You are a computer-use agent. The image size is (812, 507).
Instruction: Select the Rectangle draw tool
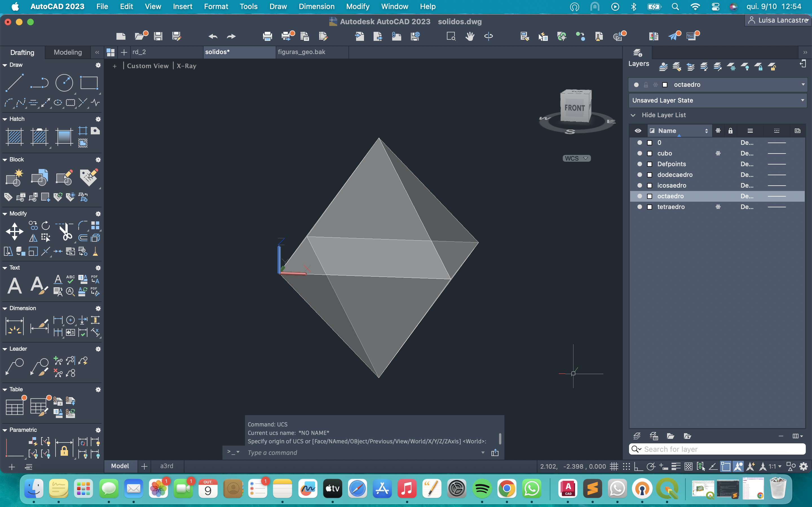point(89,83)
